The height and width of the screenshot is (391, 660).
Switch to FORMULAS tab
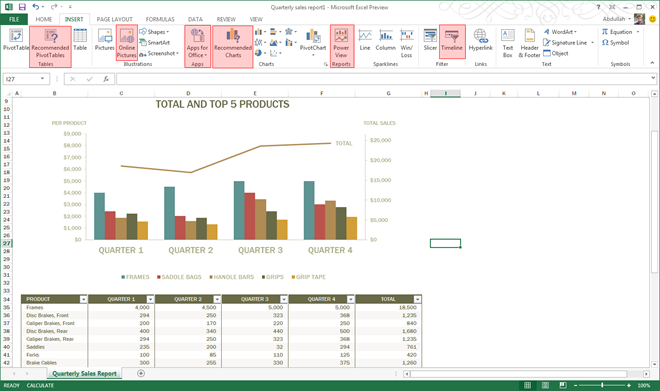tap(160, 19)
